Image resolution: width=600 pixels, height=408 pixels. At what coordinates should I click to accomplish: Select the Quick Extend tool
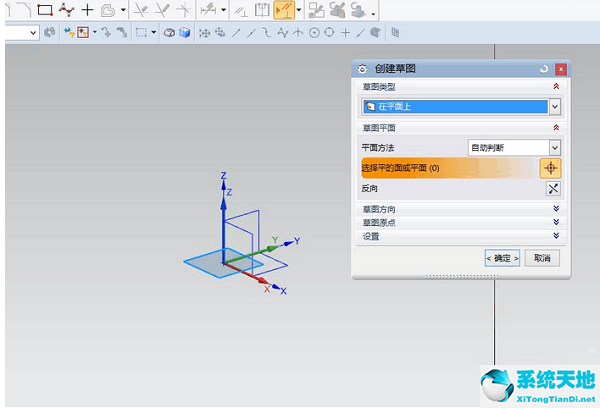tap(162, 10)
